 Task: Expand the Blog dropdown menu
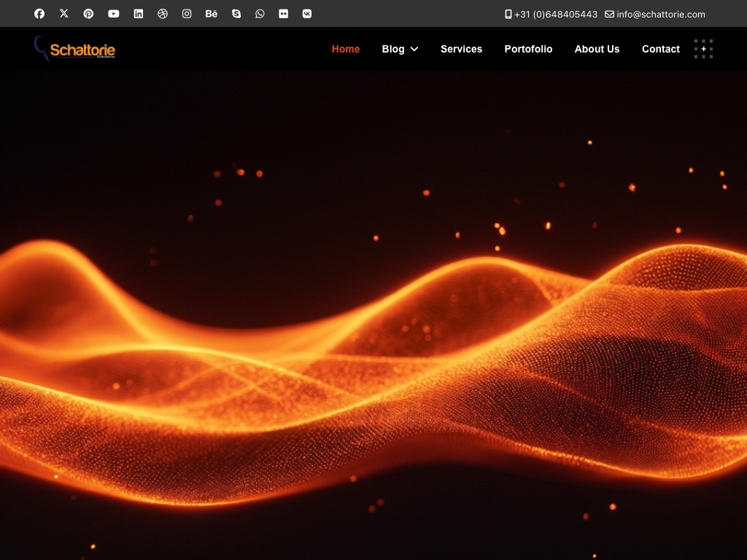(400, 49)
